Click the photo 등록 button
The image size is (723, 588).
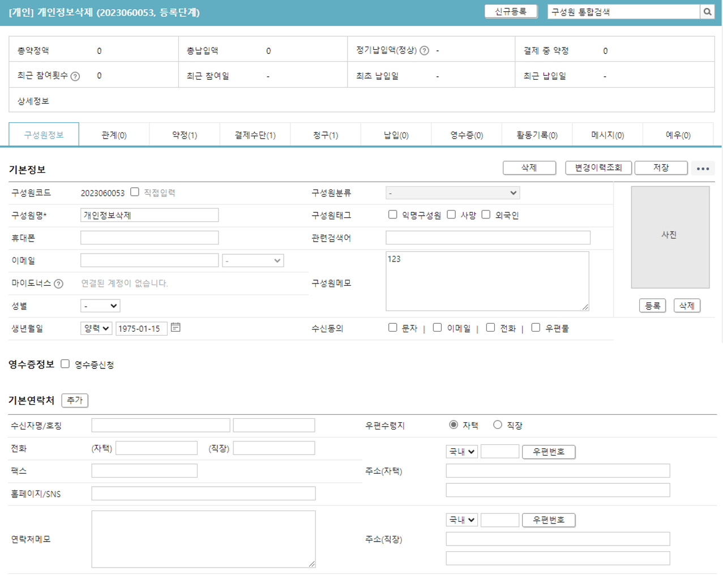652,306
